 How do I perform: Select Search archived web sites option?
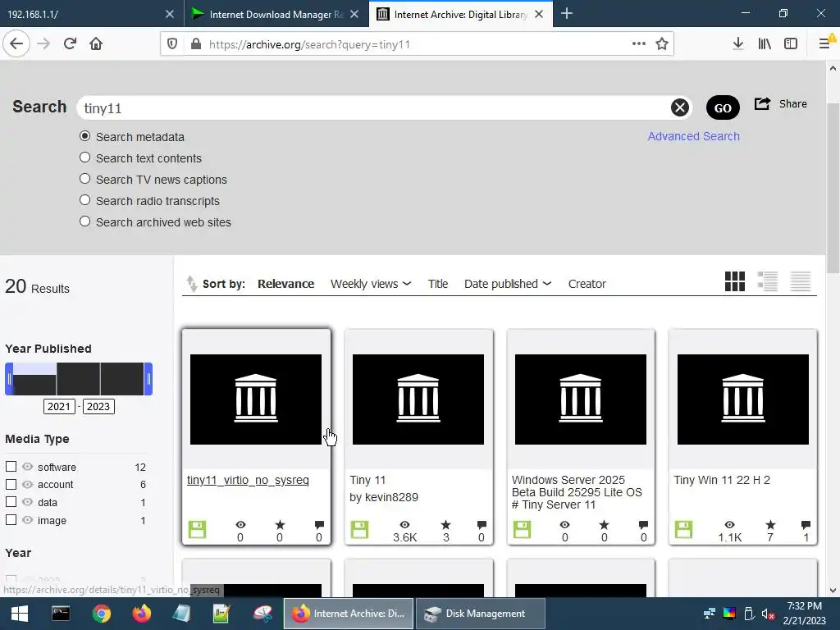(84, 221)
